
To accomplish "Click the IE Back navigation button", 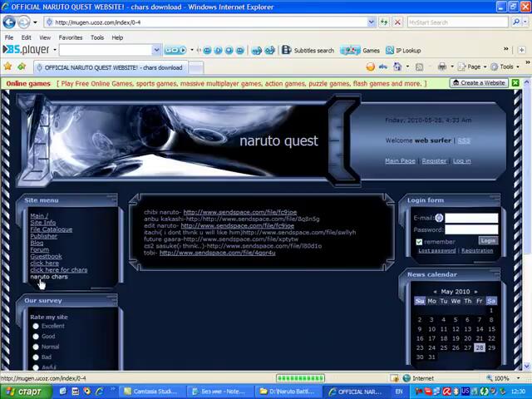I will pyautogui.click(x=10, y=22).
